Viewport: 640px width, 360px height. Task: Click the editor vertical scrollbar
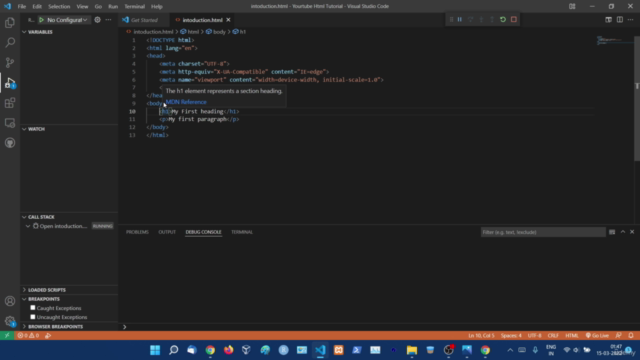click(x=637, y=98)
